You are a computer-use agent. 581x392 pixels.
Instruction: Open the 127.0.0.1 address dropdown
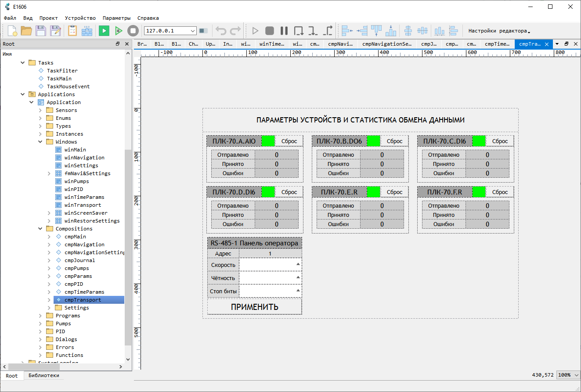pos(170,31)
